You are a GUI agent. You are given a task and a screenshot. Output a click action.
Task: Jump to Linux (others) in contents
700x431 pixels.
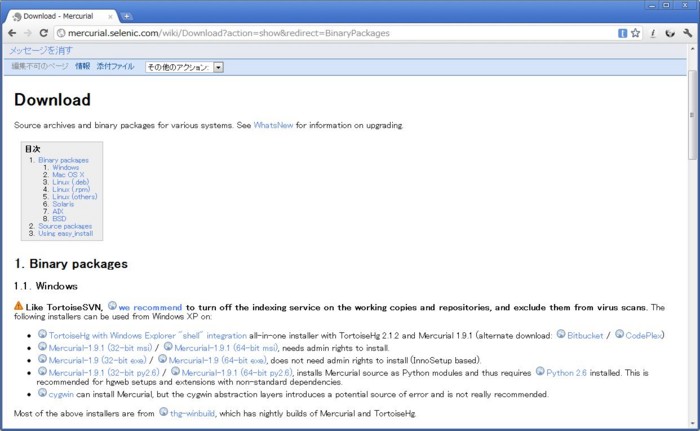[x=75, y=197]
